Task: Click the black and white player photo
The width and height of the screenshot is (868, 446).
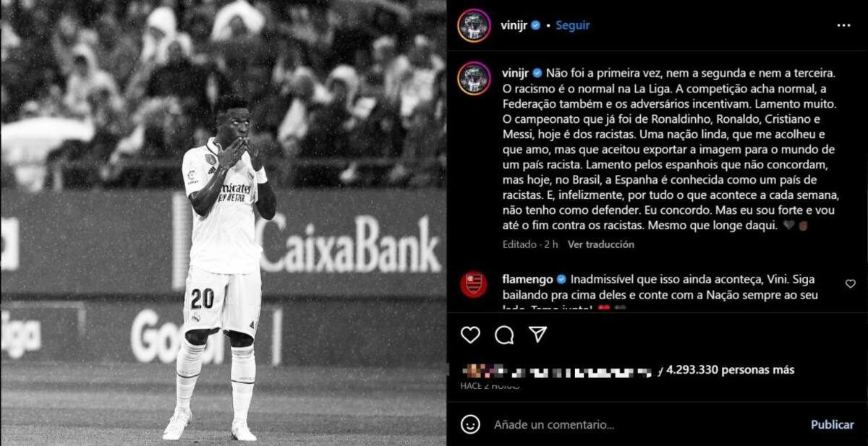Action: (224, 223)
